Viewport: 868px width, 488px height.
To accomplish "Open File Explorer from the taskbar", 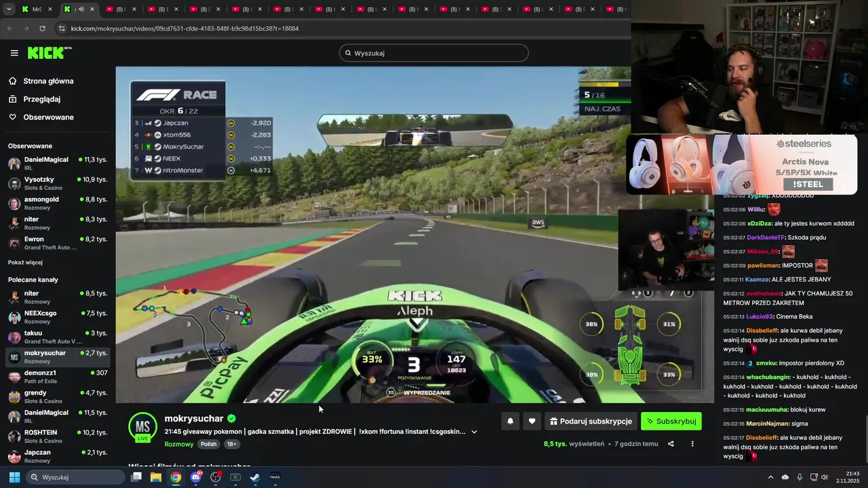I will 156,477.
